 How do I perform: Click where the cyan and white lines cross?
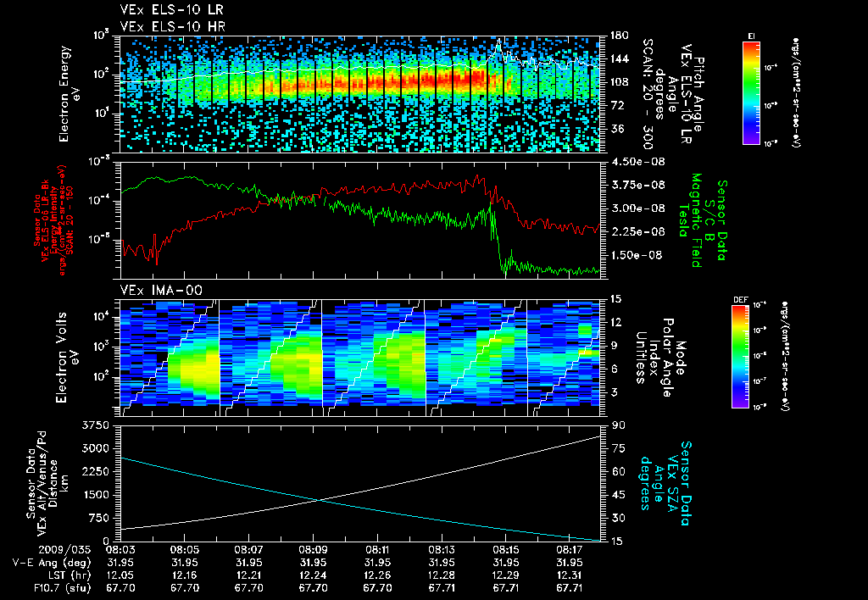click(320, 500)
